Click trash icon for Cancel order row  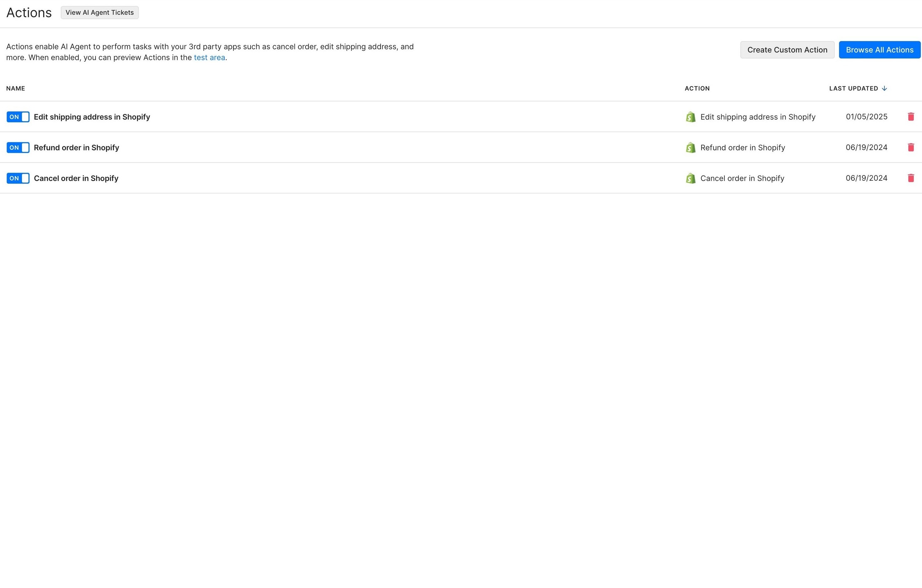pyautogui.click(x=910, y=178)
